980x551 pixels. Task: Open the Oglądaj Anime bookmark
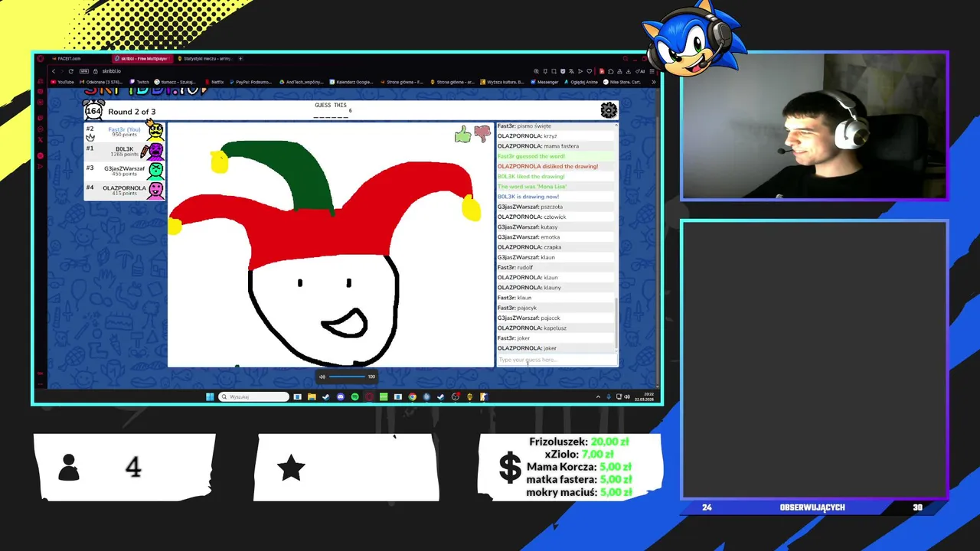click(x=581, y=82)
